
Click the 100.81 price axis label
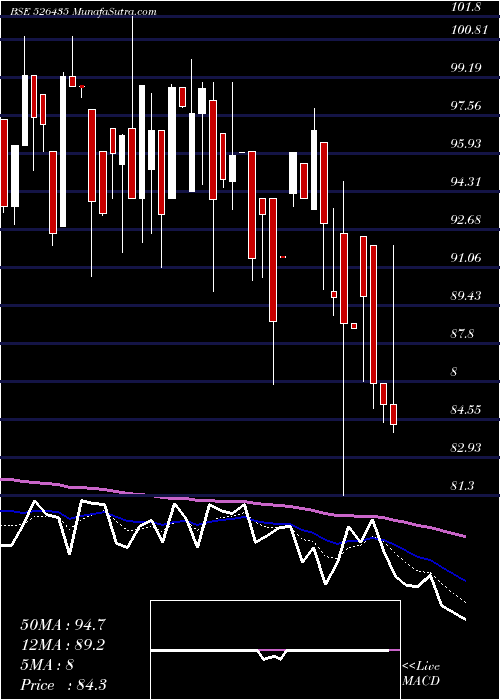tap(469, 31)
